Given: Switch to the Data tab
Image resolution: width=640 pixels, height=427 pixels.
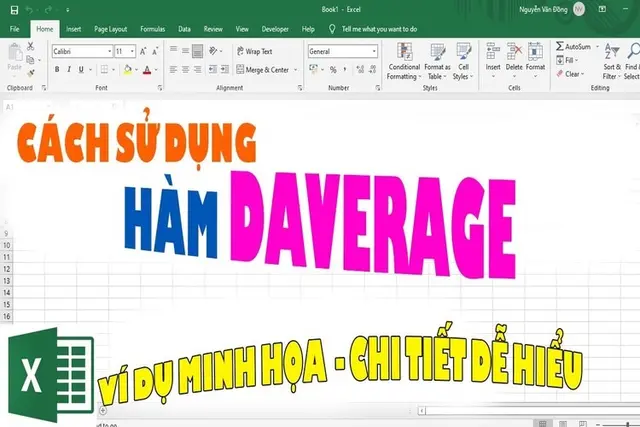Looking at the screenshot, I should [x=184, y=29].
